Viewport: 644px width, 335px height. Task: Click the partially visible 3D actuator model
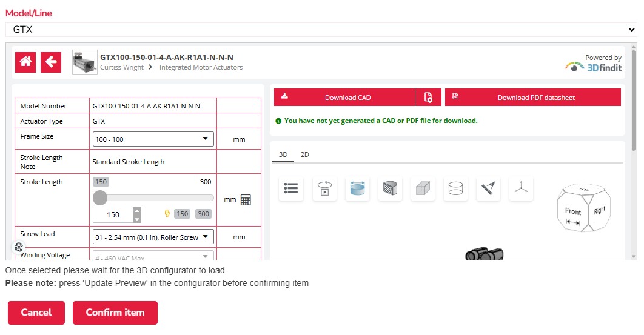pos(485,254)
